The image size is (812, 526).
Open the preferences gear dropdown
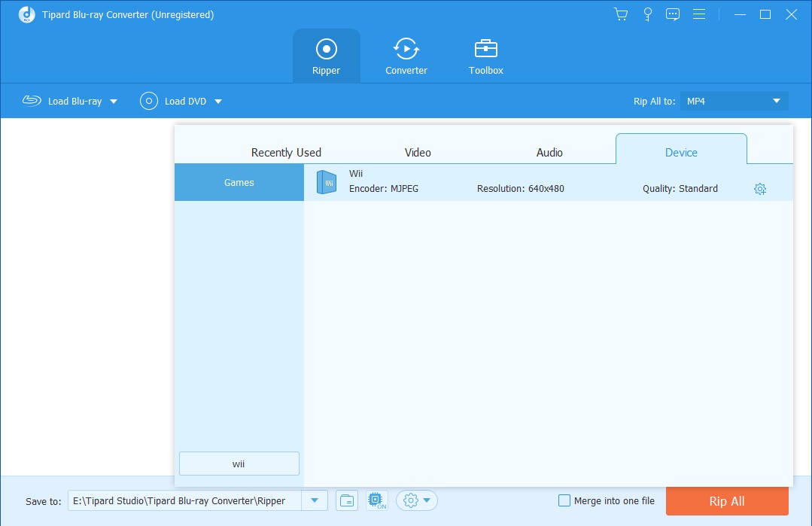tap(417, 500)
